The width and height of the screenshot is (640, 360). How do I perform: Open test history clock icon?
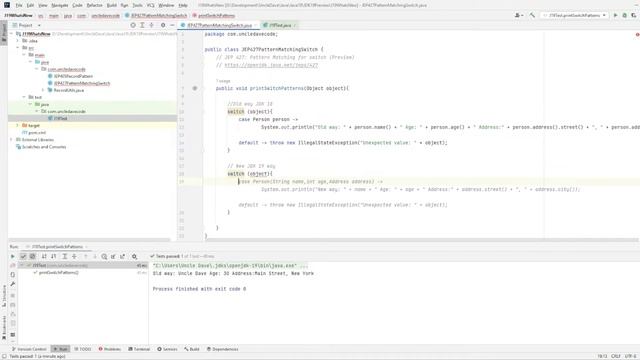[x=104, y=256]
